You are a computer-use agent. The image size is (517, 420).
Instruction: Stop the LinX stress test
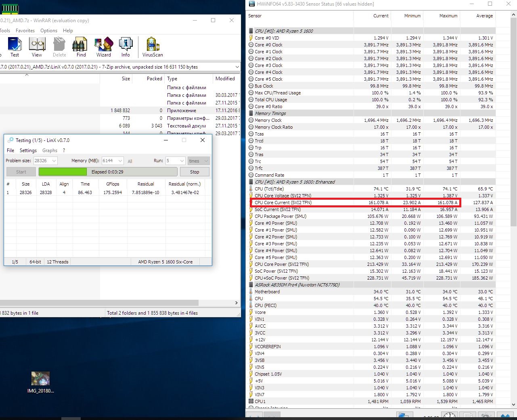[x=195, y=172]
